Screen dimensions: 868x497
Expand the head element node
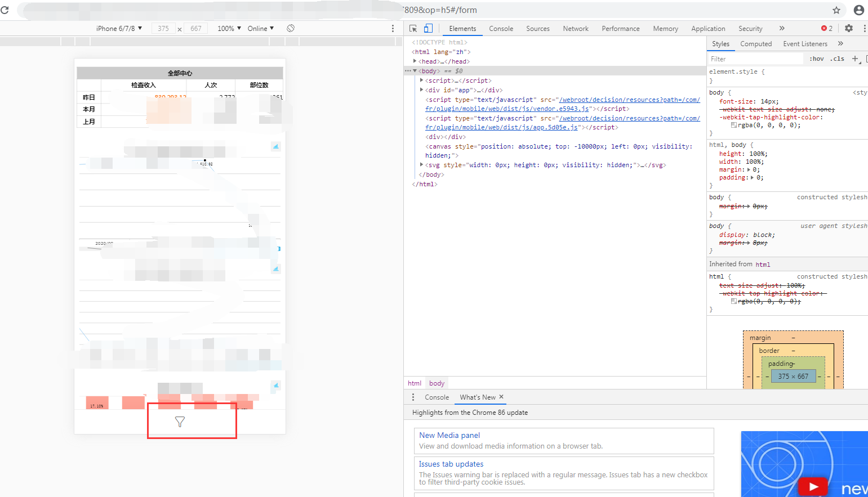tap(415, 61)
